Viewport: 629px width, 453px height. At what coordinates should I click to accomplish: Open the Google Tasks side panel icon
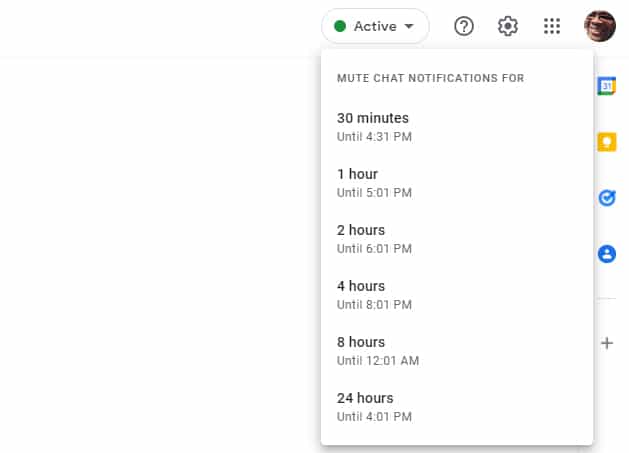coord(607,198)
